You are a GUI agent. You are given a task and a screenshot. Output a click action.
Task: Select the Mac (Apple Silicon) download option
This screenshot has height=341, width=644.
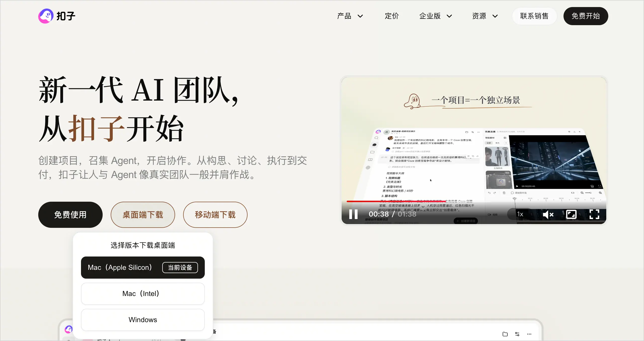(x=143, y=268)
